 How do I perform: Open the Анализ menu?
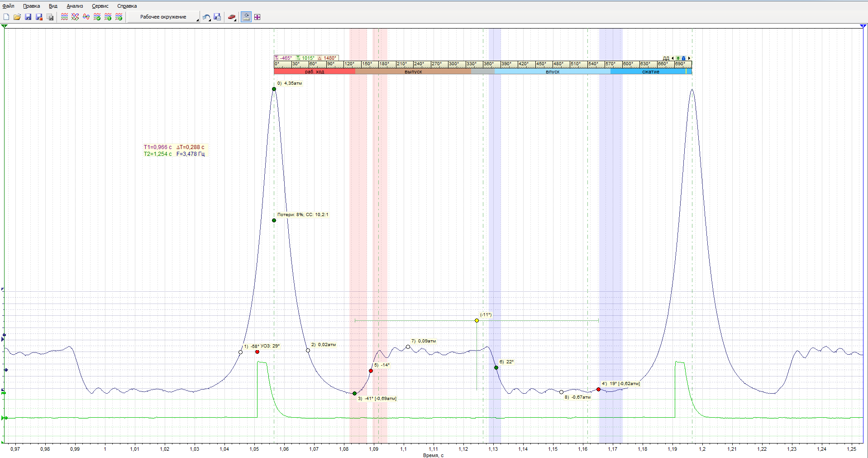coord(75,6)
